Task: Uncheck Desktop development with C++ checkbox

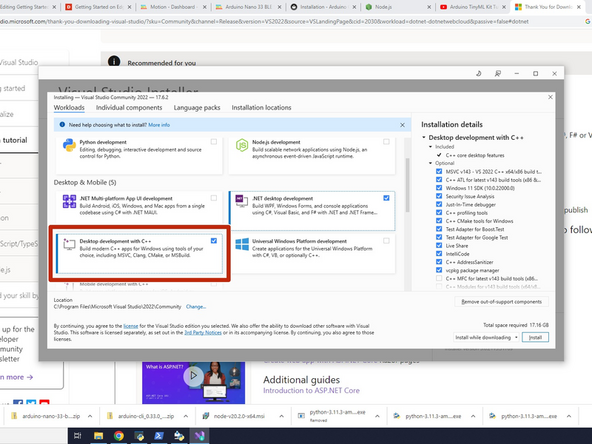Action: [x=214, y=240]
